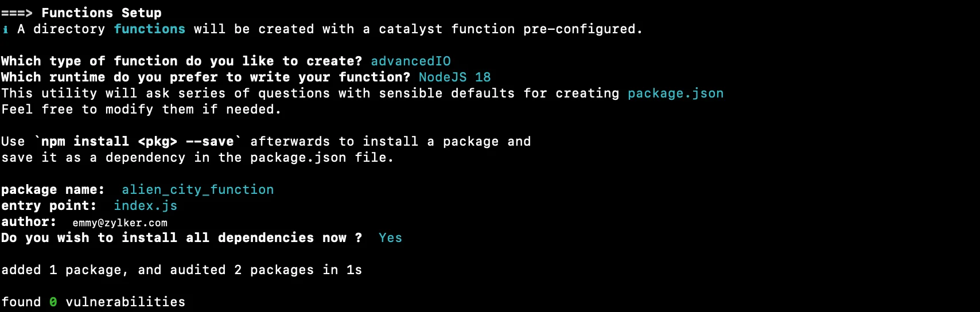The width and height of the screenshot is (980, 312).
Task: Select the NodeJS 18 runtime answer
Action: pyautogui.click(x=454, y=77)
